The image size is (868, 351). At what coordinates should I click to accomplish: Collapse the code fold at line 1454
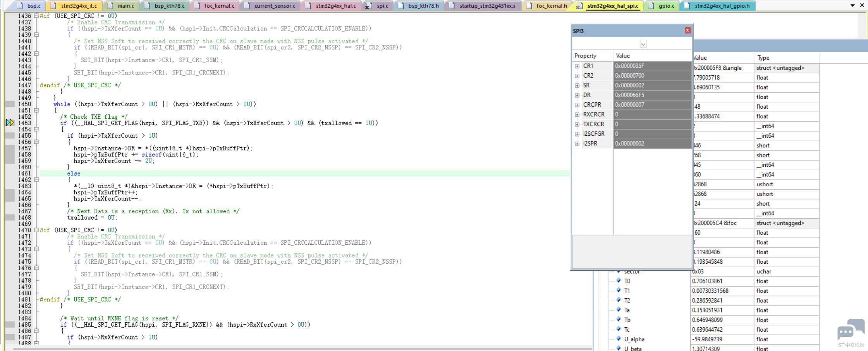pos(36,129)
